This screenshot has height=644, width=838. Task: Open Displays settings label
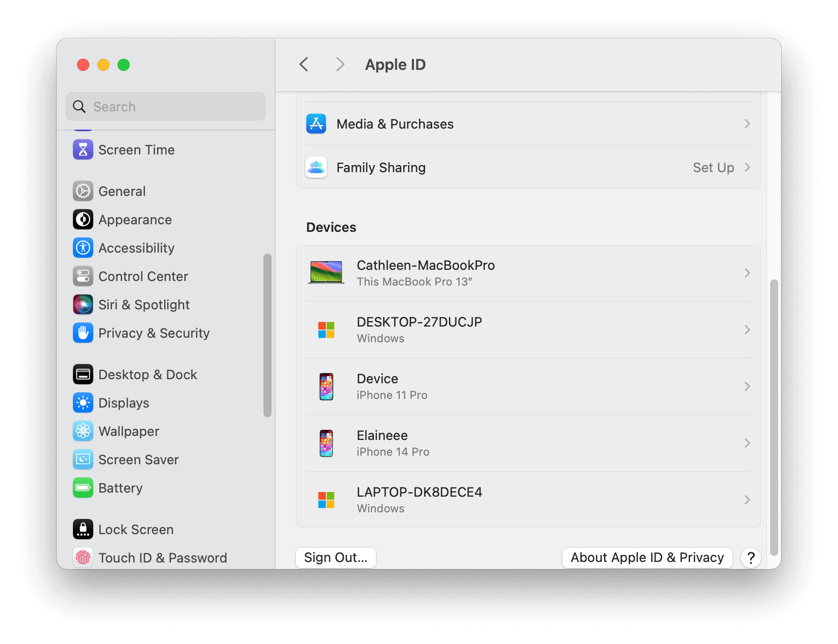click(124, 403)
